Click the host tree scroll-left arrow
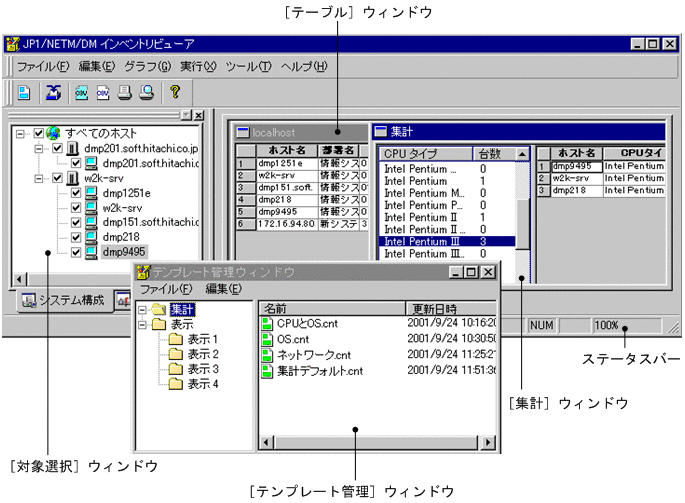Viewport: 685px width, 503px height. (x=19, y=279)
